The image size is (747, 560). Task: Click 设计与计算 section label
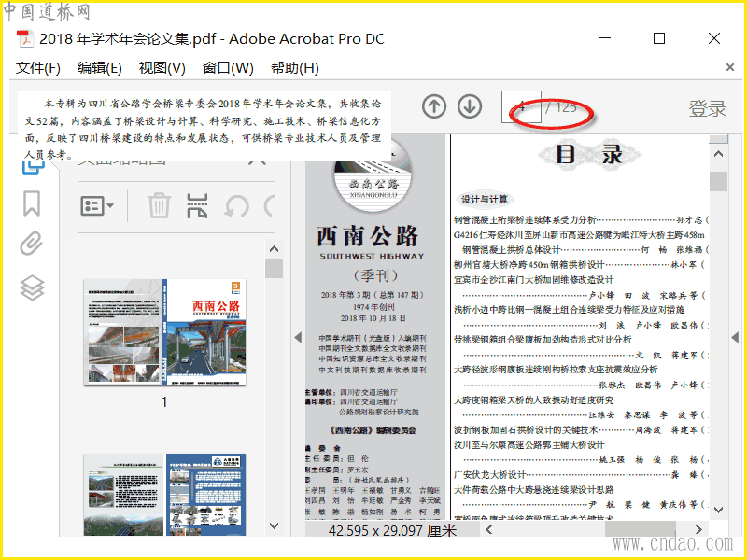[x=484, y=200]
